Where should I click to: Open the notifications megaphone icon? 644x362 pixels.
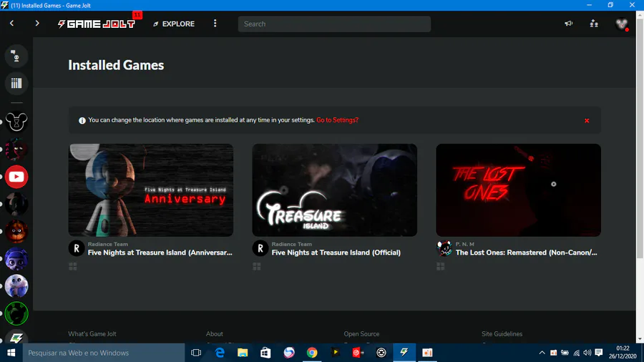568,24
